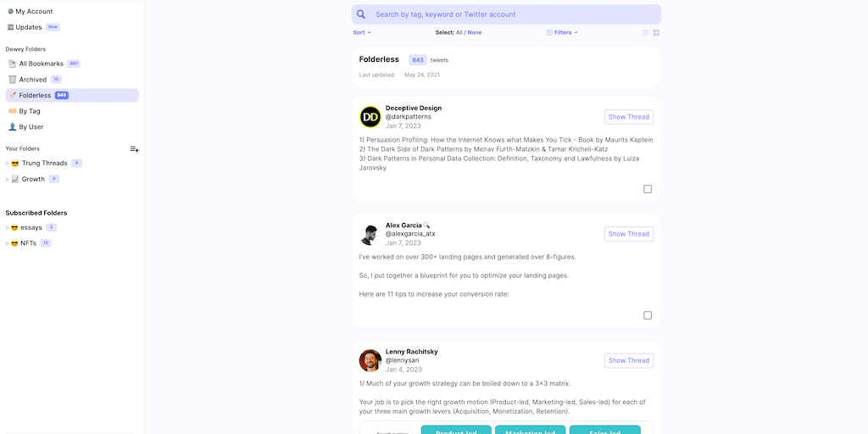
Task: Tick the Alex Garcia tweet checkbox
Action: click(x=648, y=315)
